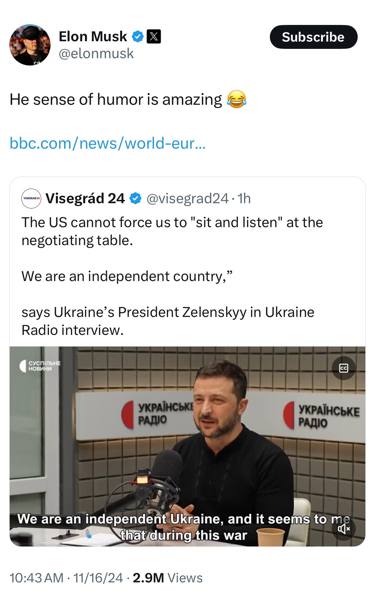Open the Visegrád 24 profile avatar
Image resolution: width=375 pixels, height=592 pixels.
click(31, 198)
